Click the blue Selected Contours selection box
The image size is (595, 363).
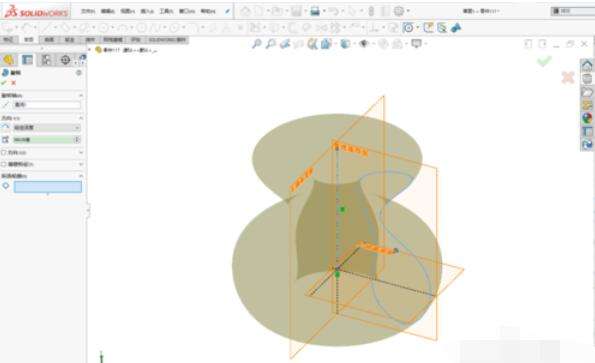48,187
